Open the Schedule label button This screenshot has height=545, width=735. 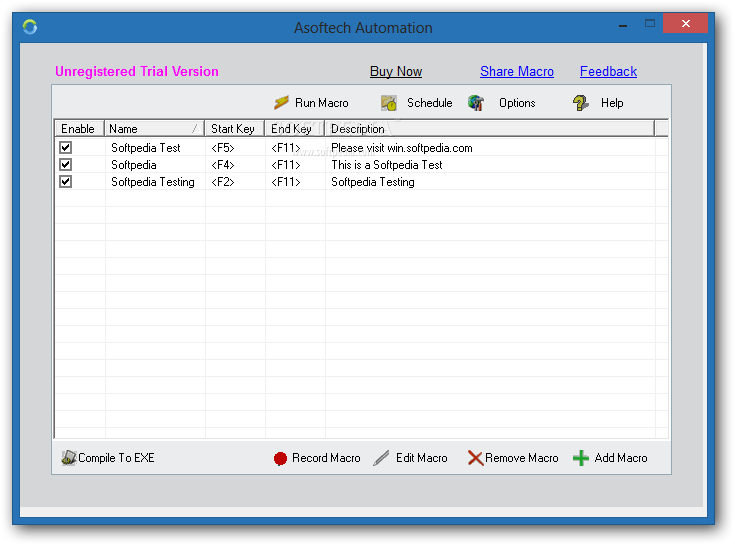click(x=429, y=103)
